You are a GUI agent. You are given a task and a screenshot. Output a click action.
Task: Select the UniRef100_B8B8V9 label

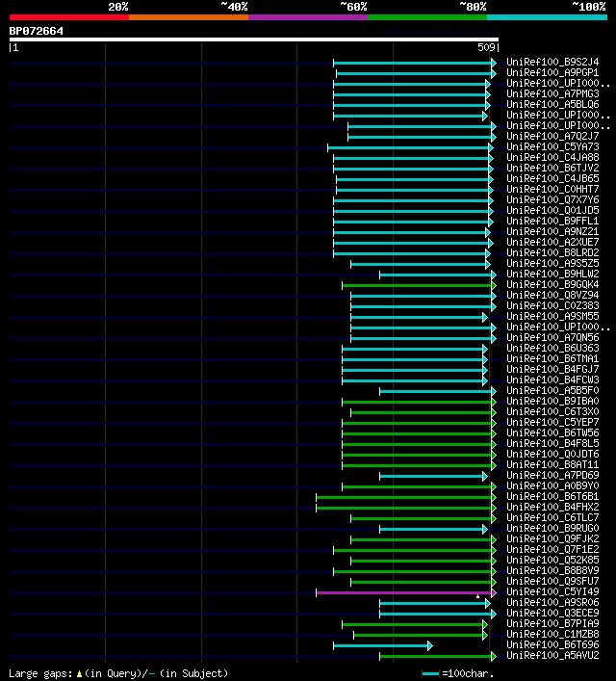[x=552, y=570]
